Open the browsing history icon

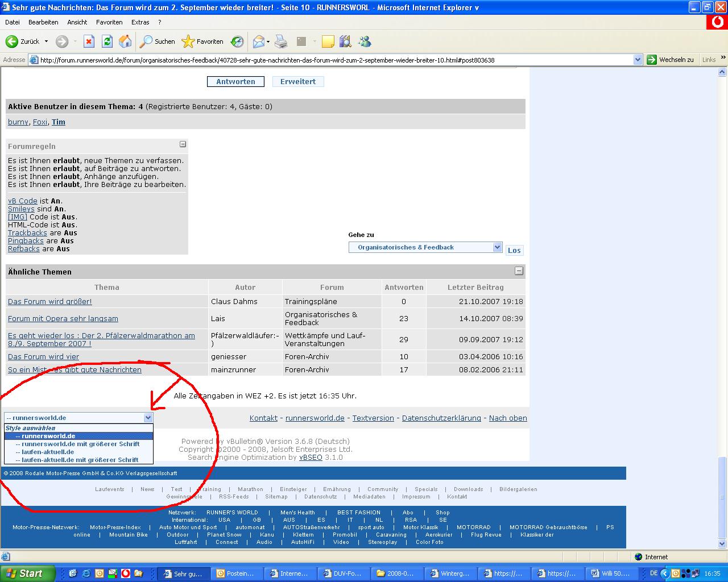click(237, 41)
